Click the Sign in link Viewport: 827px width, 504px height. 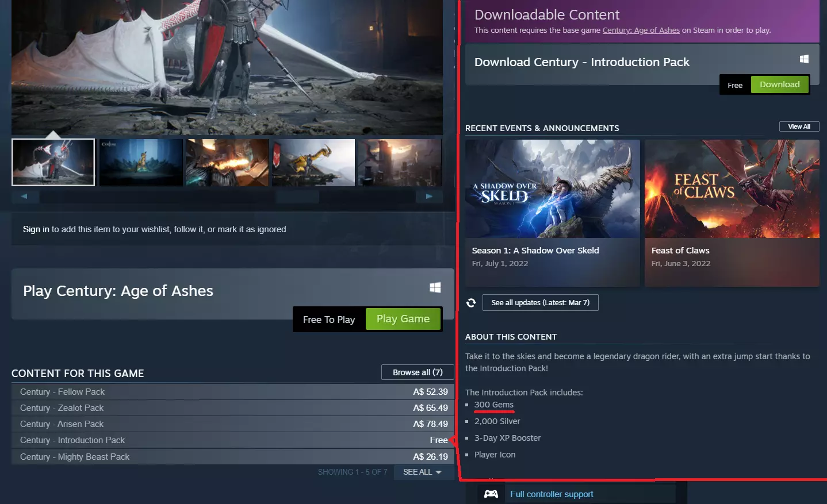click(36, 229)
